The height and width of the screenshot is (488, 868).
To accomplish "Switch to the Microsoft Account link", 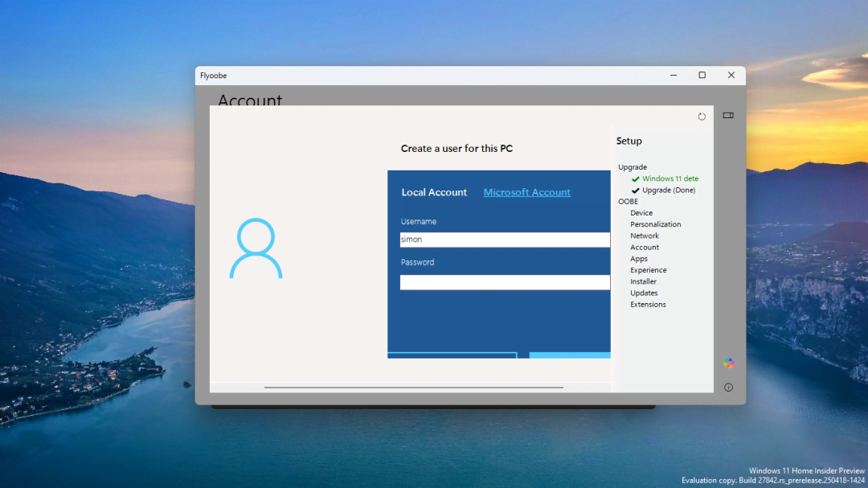I will point(526,193).
